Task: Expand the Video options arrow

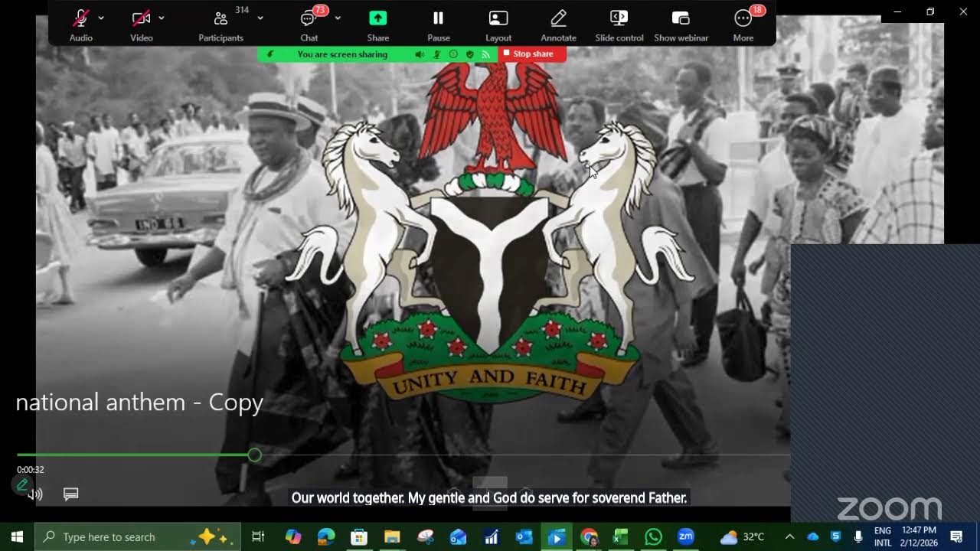Action: pos(162,18)
